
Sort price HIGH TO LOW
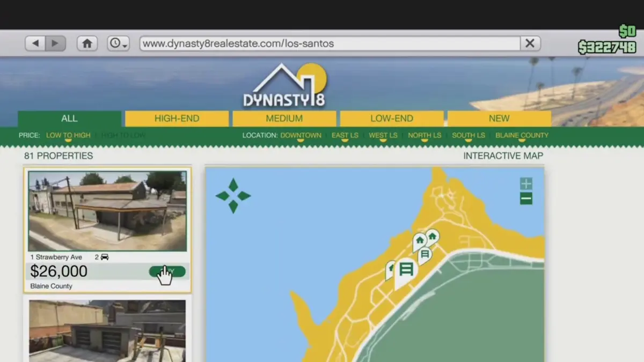pos(123,135)
